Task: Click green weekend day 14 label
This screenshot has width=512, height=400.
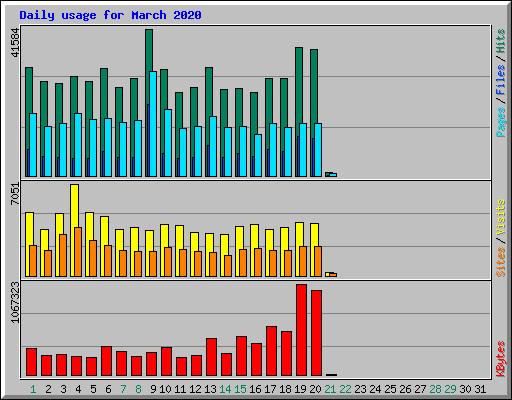Action: [x=225, y=389]
